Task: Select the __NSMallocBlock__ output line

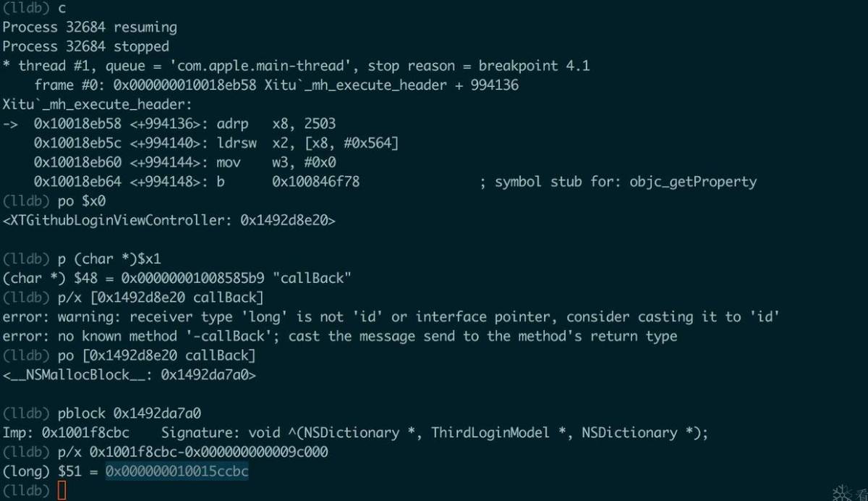Action: [x=129, y=374]
